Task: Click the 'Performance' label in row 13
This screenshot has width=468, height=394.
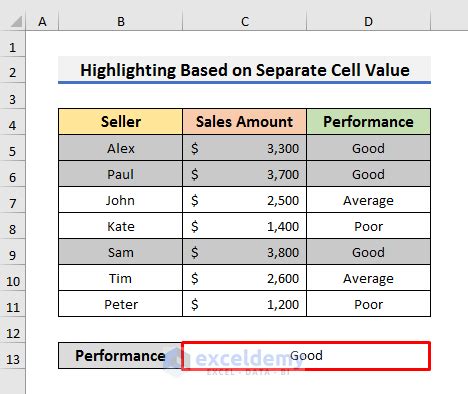Action: pos(120,356)
